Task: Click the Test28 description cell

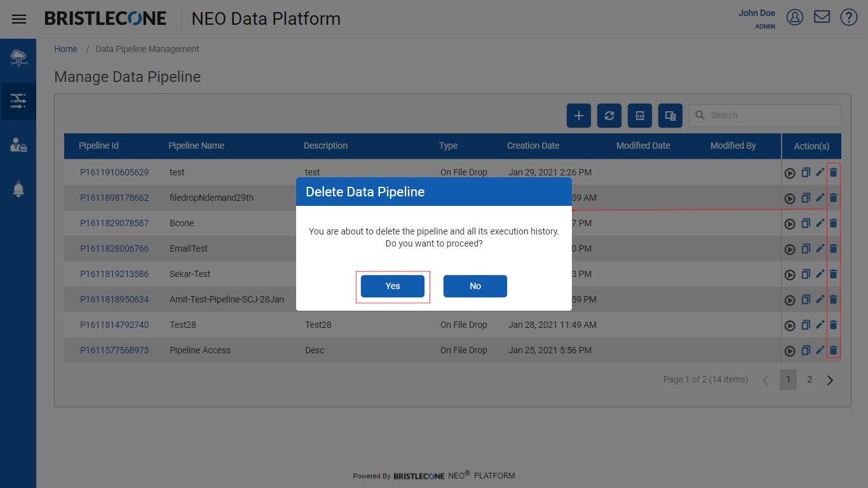Action: point(318,325)
